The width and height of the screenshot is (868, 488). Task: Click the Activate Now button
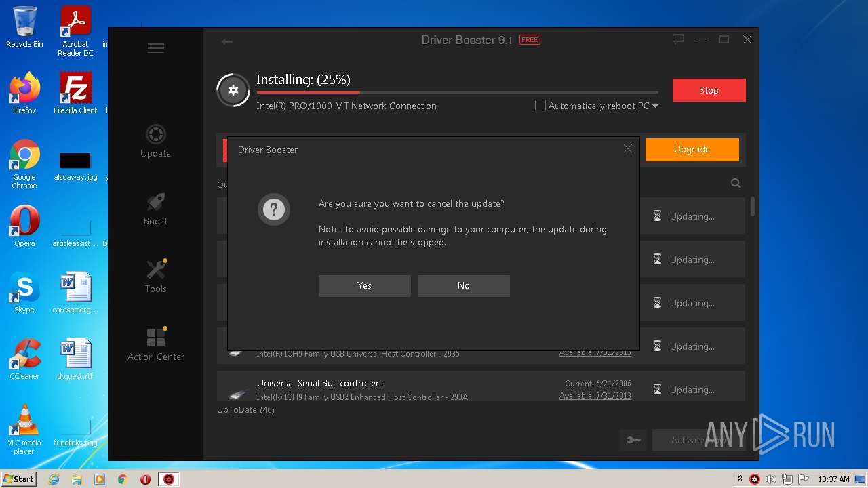pos(698,440)
